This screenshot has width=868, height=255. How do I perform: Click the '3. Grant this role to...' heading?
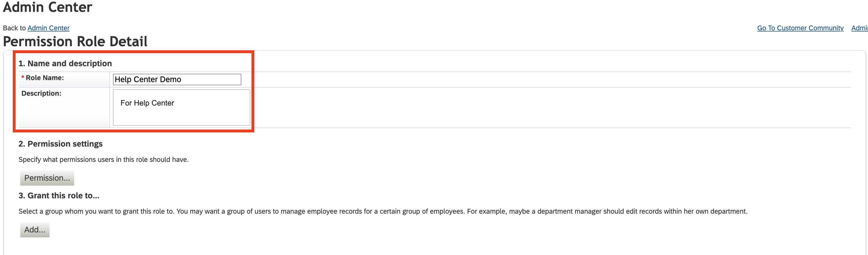pos(59,195)
